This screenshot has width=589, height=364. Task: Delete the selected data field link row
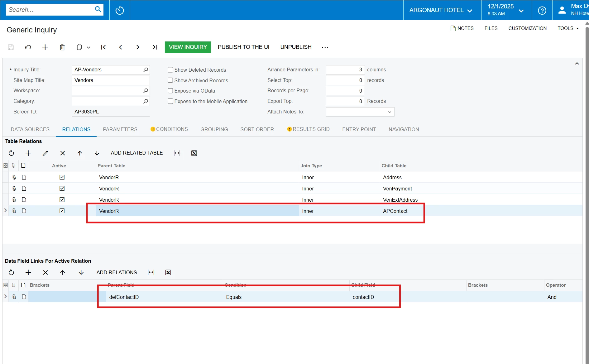point(45,273)
